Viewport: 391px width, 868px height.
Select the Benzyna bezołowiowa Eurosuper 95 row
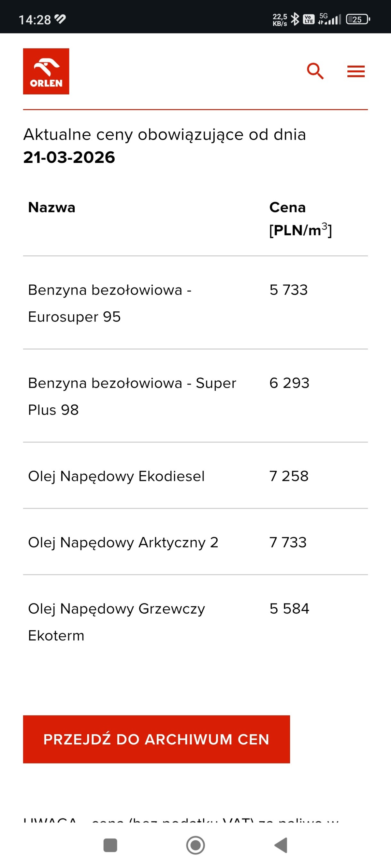[109, 303]
